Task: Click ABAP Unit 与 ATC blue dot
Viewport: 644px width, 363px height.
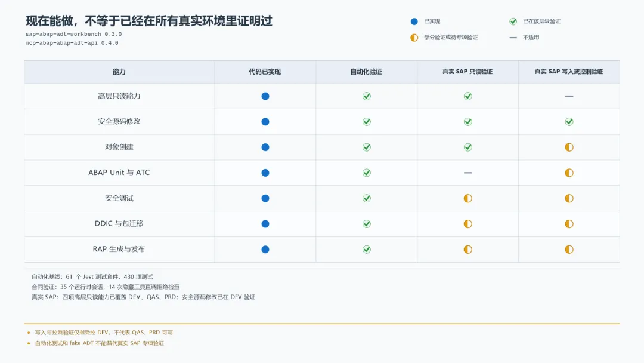Action: pyautogui.click(x=265, y=173)
